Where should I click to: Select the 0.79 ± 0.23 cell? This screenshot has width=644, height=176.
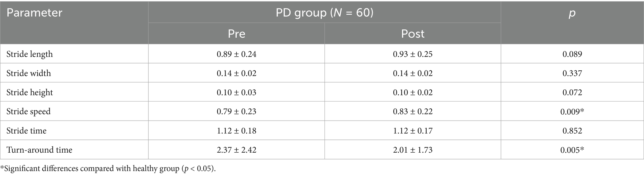coord(236,112)
